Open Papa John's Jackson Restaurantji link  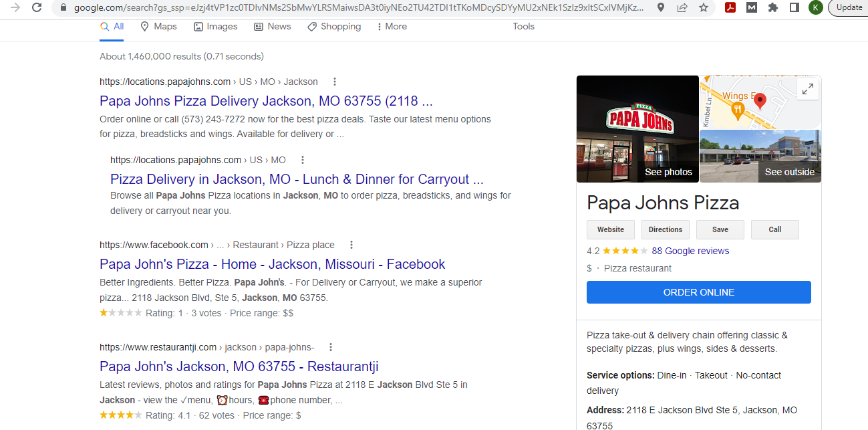(239, 366)
